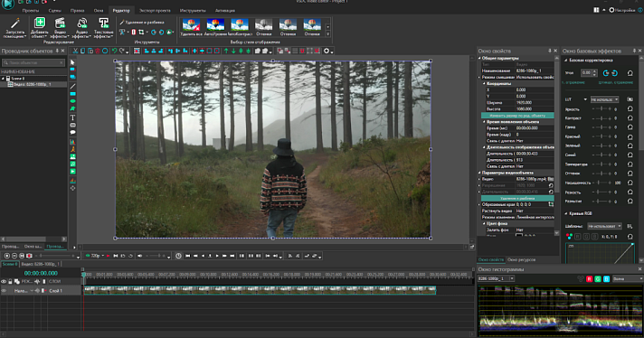Open the Сцены menu tab

(x=54, y=10)
